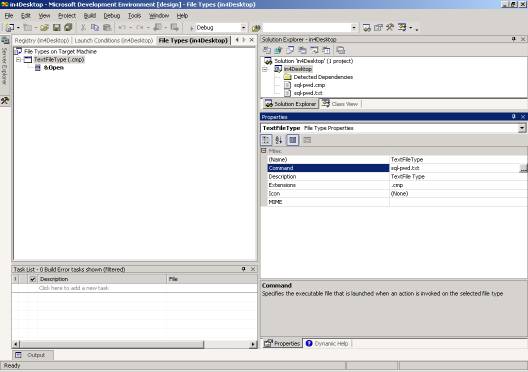The width and height of the screenshot is (528, 372).
Task: Select the first sql-pwd file in Solution Explorer
Action: point(305,85)
